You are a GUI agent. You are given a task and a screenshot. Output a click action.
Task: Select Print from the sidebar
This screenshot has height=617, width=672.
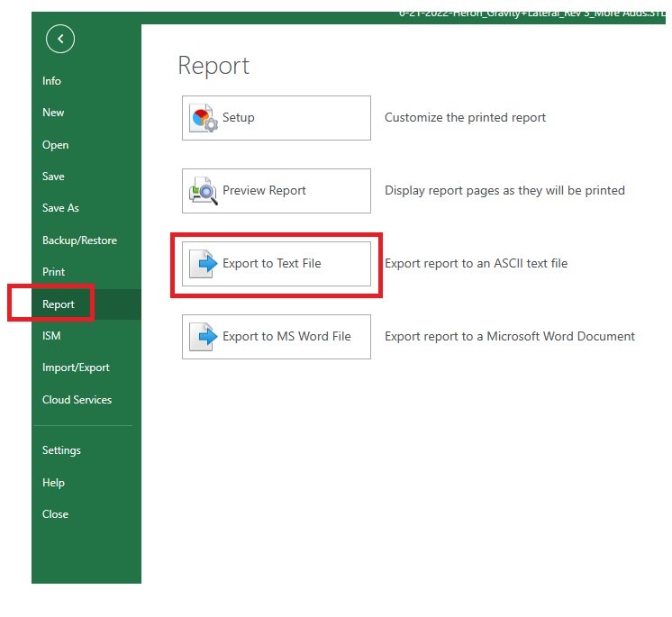coord(53,272)
